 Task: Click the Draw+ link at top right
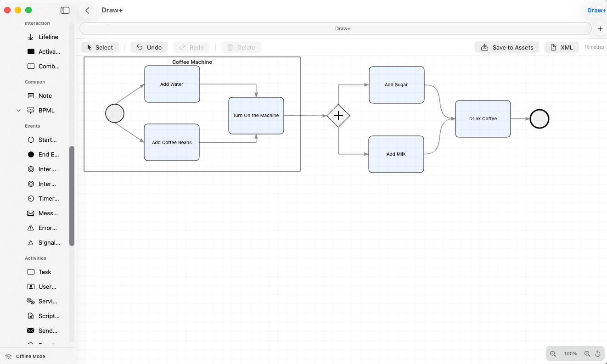[596, 11]
